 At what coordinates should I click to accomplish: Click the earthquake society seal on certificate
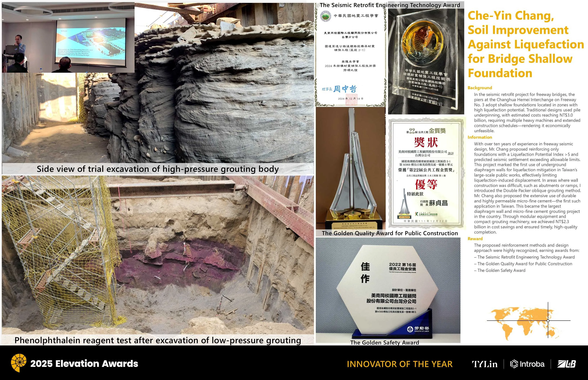tap(326, 17)
